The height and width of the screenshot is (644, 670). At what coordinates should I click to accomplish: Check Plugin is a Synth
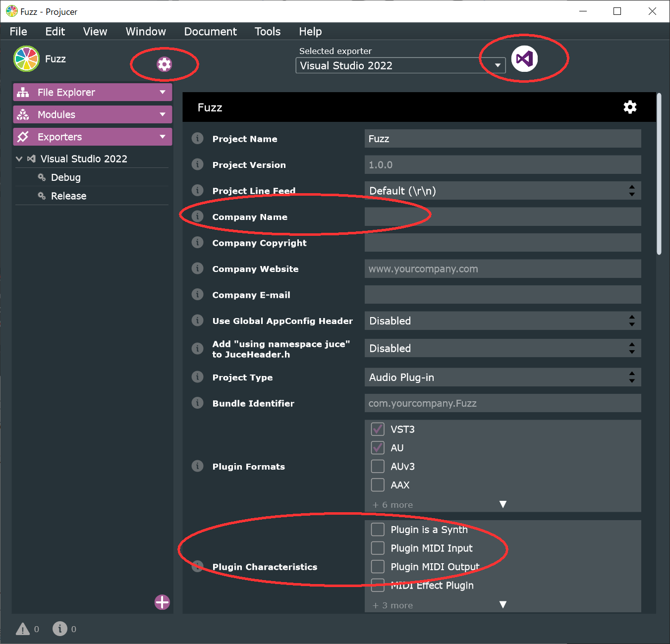coord(378,530)
